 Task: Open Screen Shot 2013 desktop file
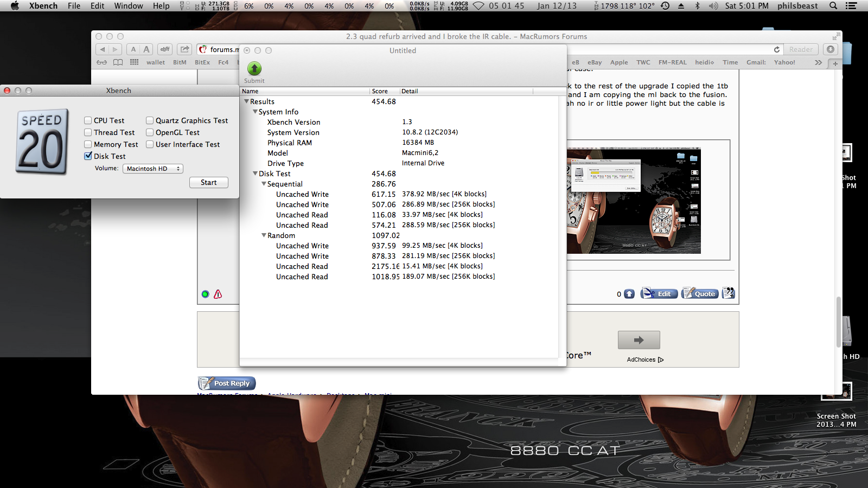(x=836, y=405)
